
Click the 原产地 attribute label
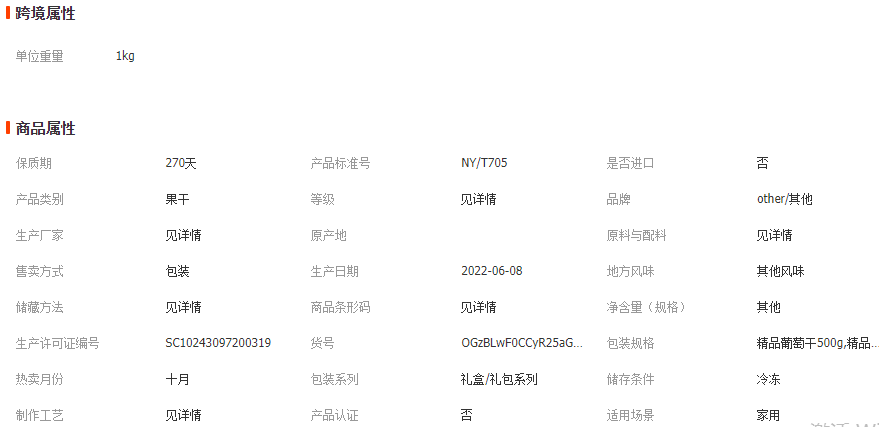[x=328, y=235]
